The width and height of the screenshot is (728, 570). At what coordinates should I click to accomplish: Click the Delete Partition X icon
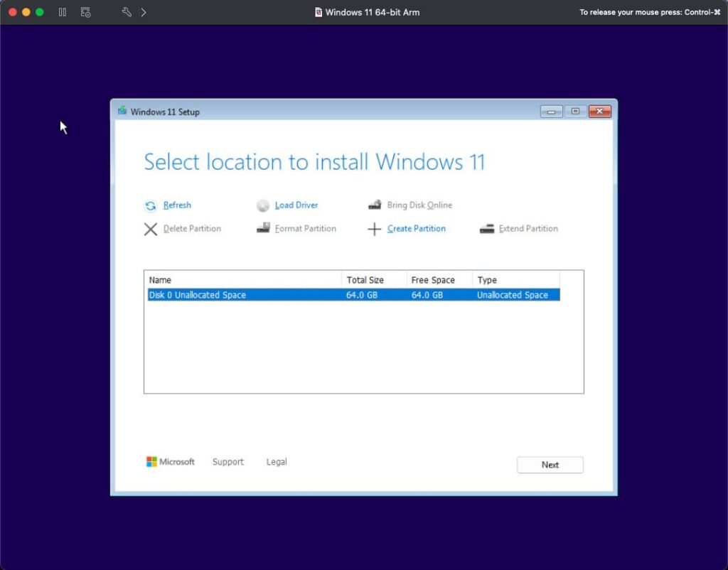pyautogui.click(x=151, y=229)
